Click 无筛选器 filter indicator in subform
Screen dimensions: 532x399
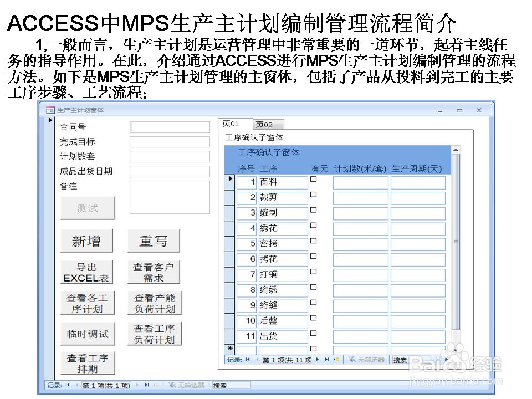(x=366, y=360)
